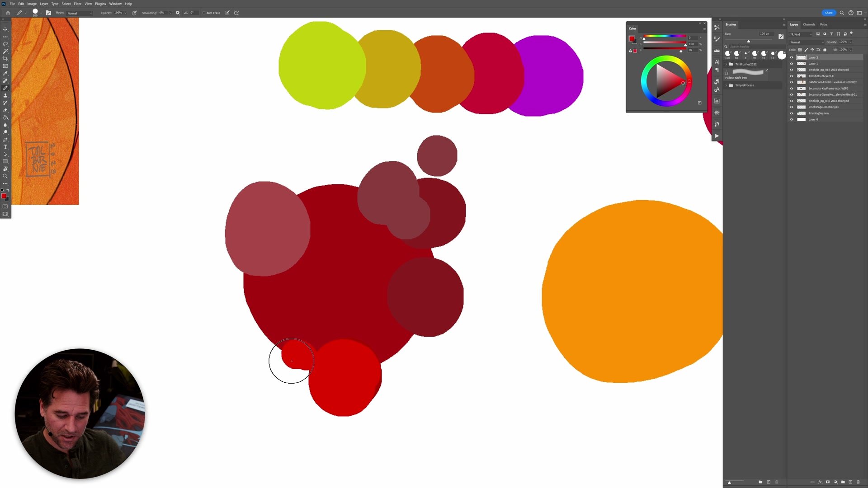Open layer blend mode Normal dropdown
Screen dimensions: 868x488
tap(807, 42)
